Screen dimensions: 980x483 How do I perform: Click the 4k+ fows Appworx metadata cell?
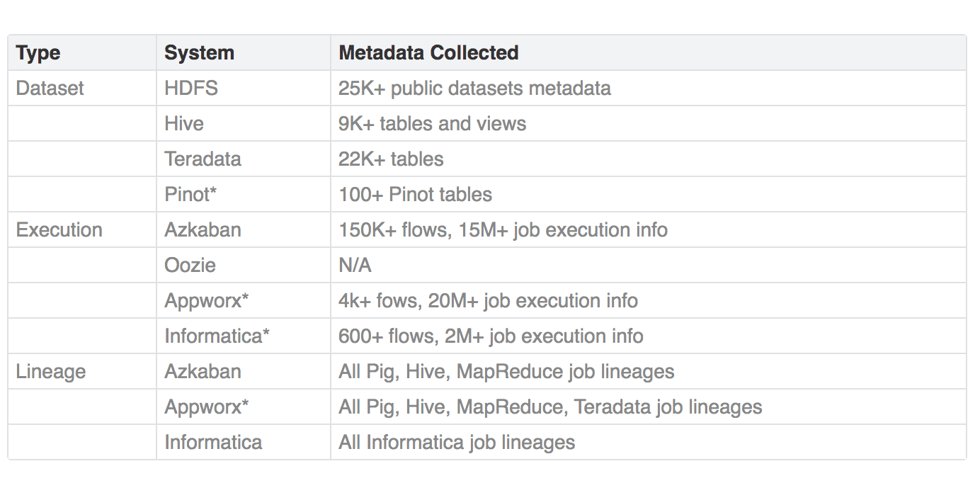coord(488,301)
